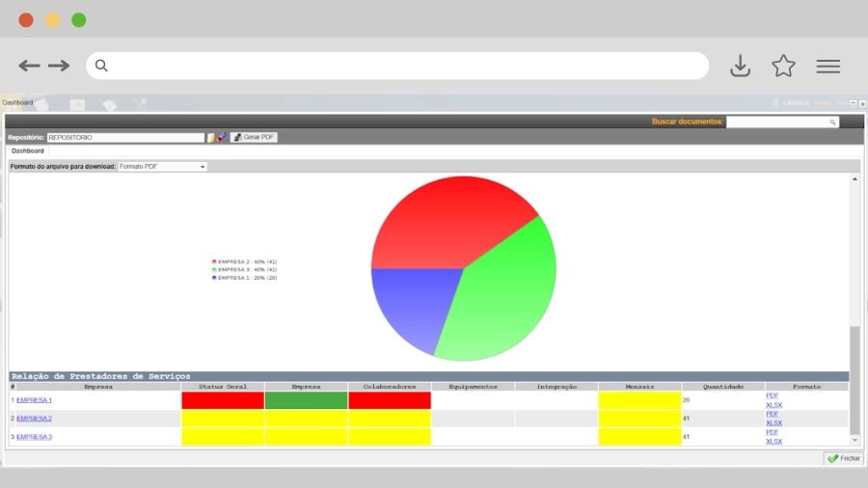
Task: Click the magnifier icon in the address bar
Action: click(101, 66)
